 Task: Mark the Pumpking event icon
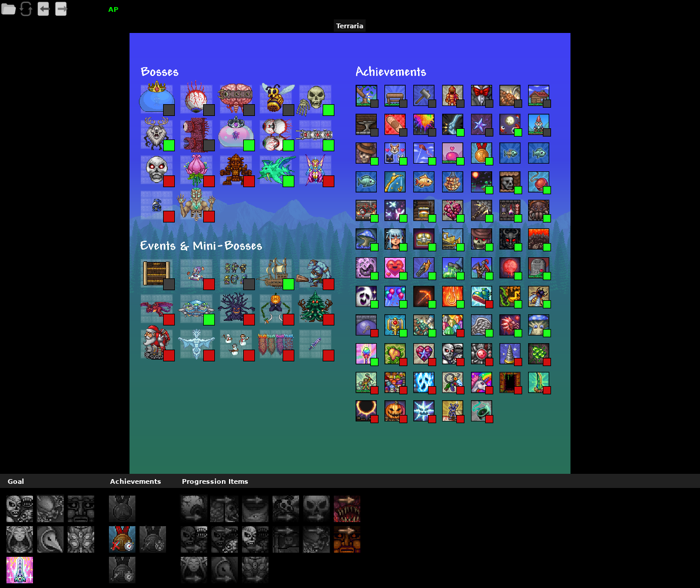pyautogui.click(x=276, y=308)
